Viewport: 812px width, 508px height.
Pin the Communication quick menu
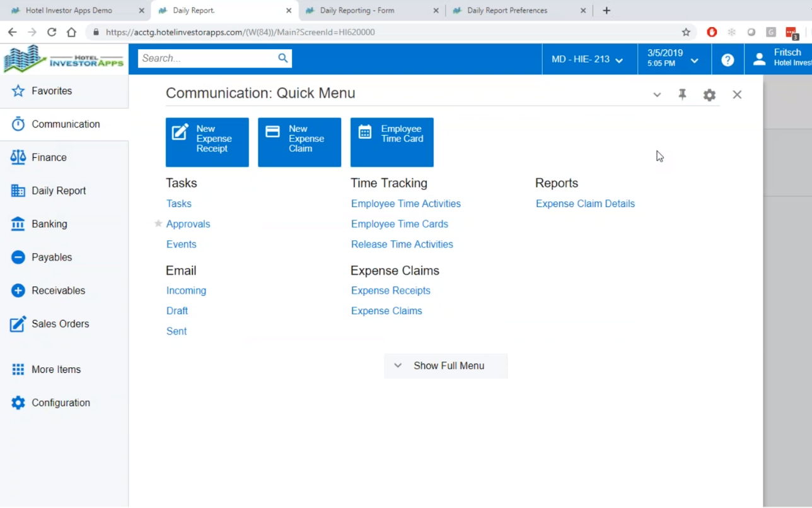[x=682, y=95]
